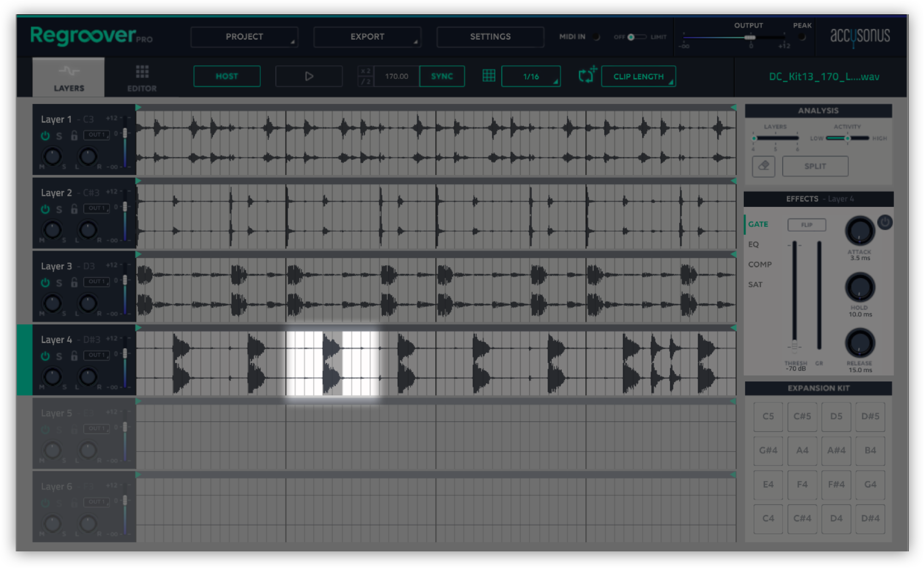
Task: Toggle the snap grid icon
Action: (489, 75)
